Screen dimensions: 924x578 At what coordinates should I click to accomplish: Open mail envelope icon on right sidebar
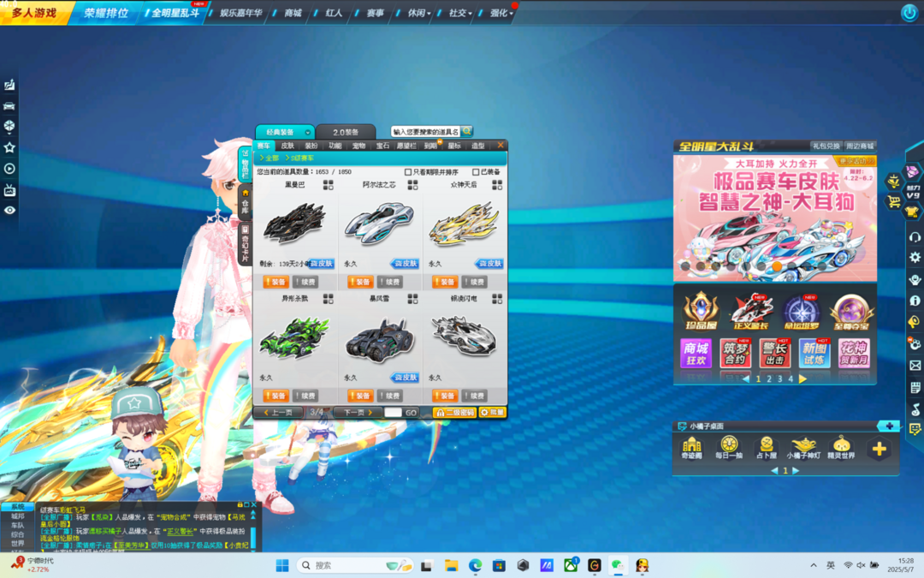915,366
